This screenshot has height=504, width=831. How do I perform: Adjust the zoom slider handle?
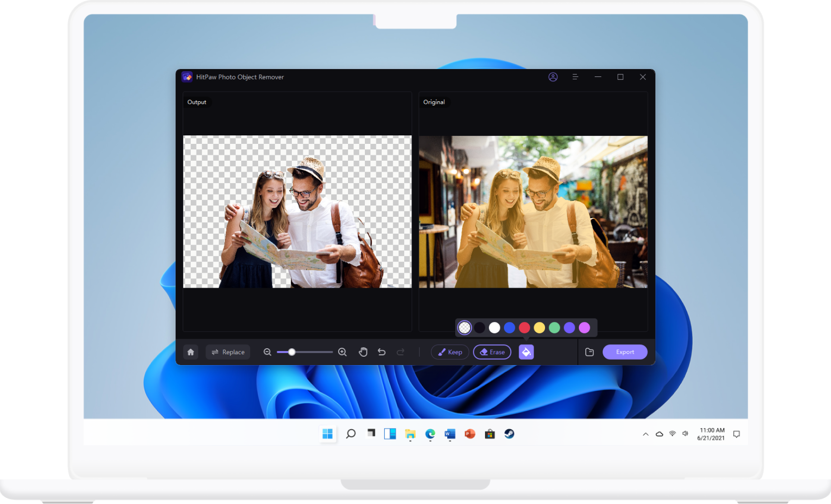pos(292,352)
